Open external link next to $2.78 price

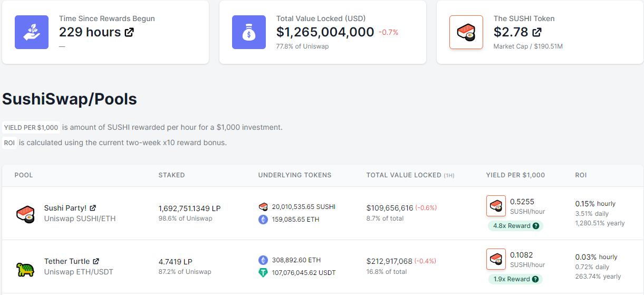click(536, 32)
